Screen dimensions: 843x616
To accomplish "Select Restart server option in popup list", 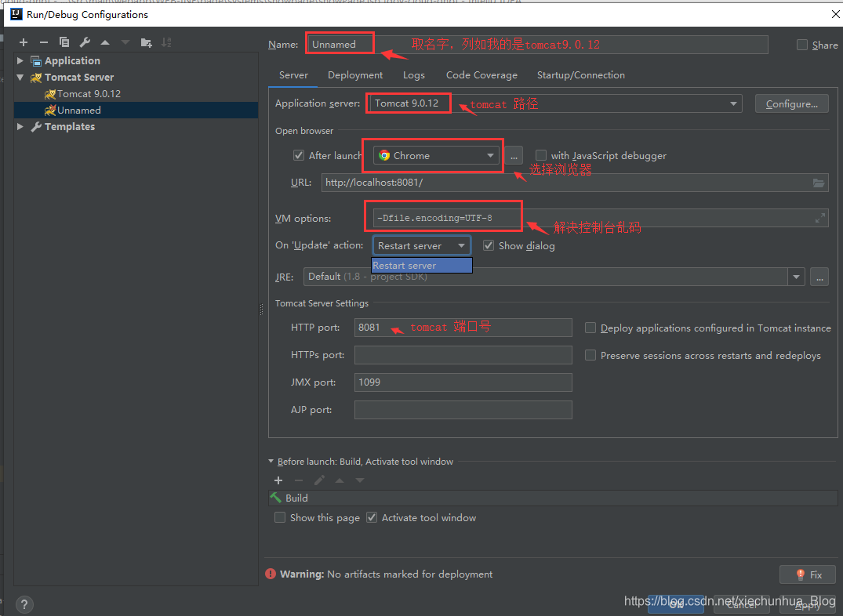I will tap(422, 266).
